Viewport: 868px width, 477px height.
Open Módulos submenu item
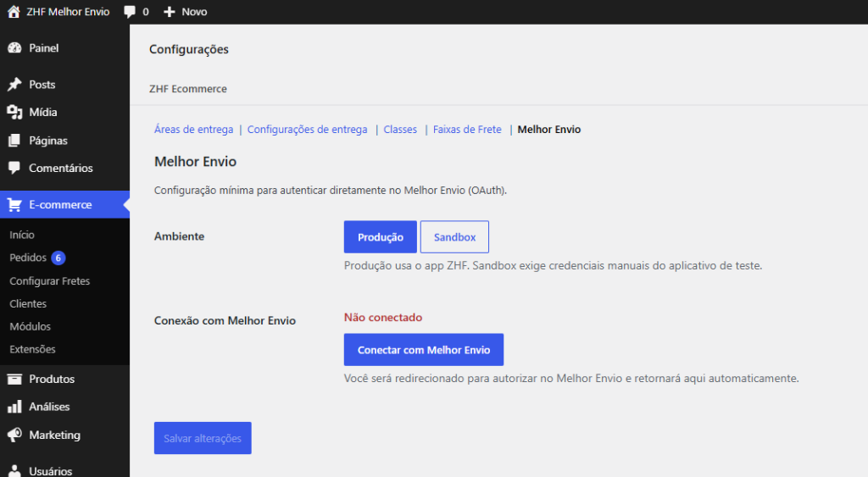[30, 326]
